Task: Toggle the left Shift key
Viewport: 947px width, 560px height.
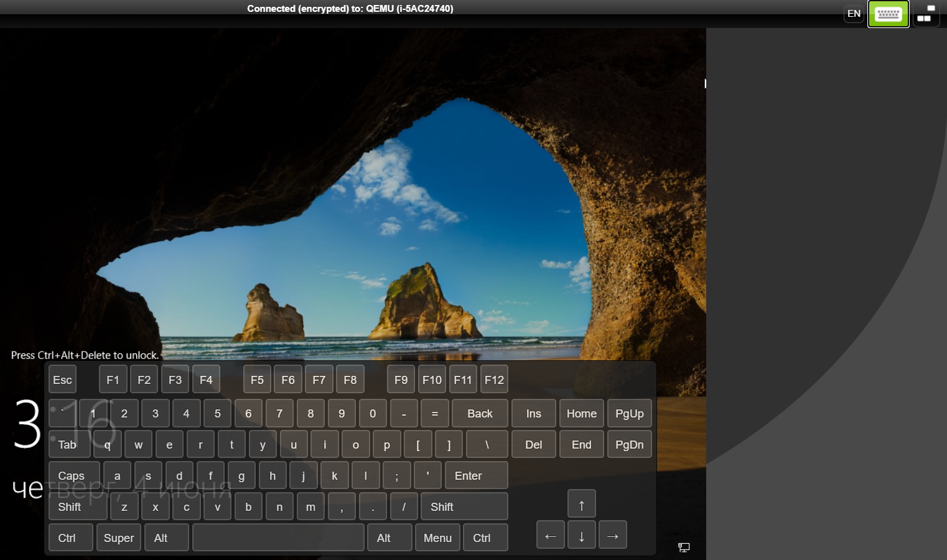Action: coord(78,506)
